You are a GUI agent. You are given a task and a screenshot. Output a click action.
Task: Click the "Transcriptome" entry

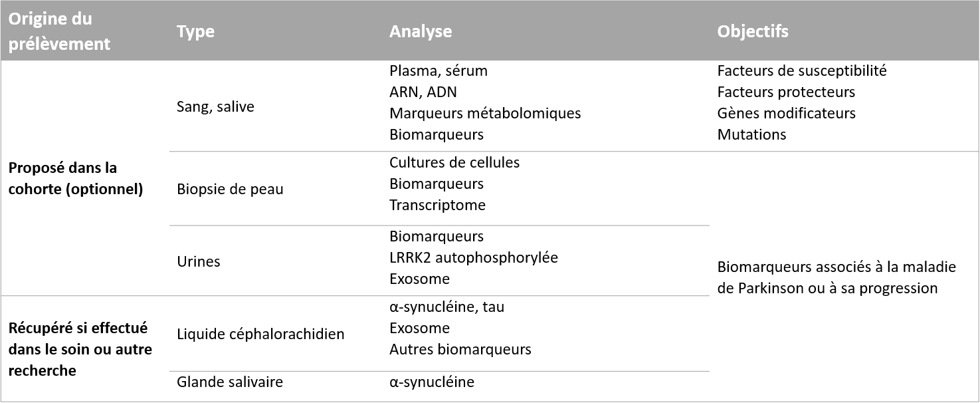click(437, 205)
